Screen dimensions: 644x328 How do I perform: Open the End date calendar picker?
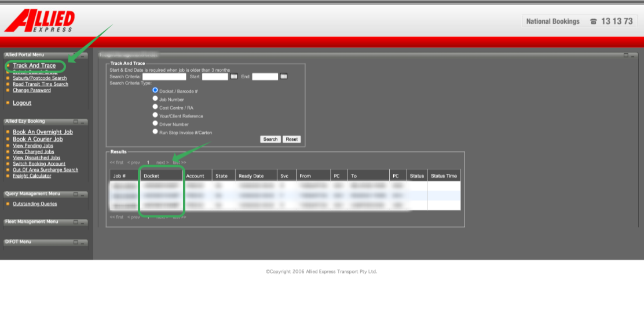point(284,76)
